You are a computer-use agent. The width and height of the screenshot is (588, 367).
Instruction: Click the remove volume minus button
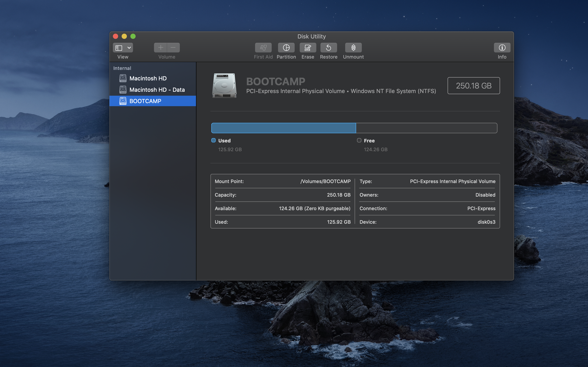coord(173,48)
